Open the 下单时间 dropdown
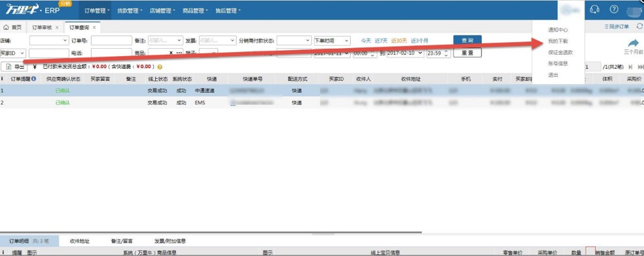 (x=332, y=41)
